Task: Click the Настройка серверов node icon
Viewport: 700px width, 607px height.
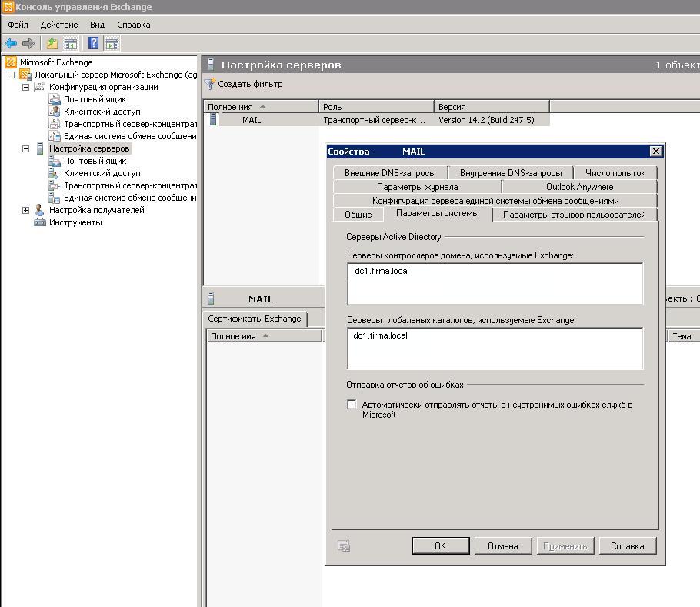Action: click(40, 148)
